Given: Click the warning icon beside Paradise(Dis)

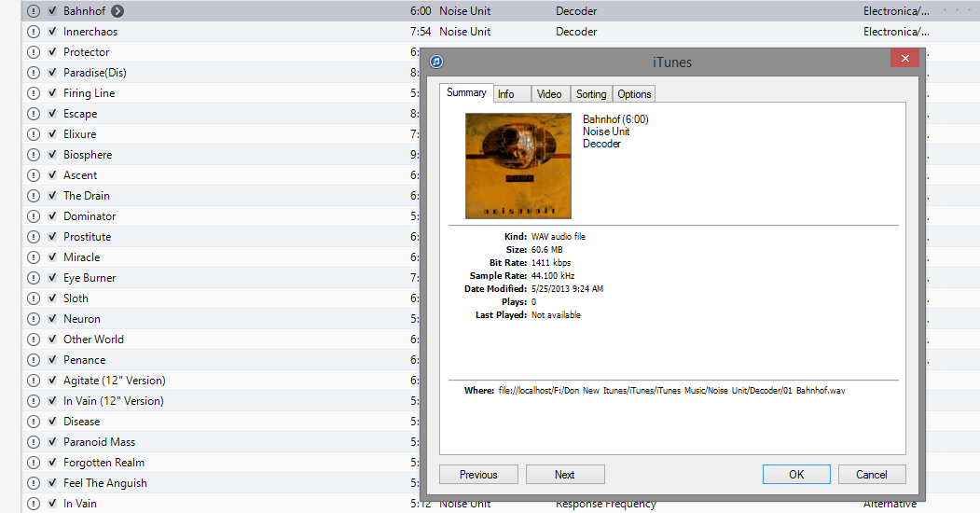Looking at the screenshot, I should coord(34,73).
